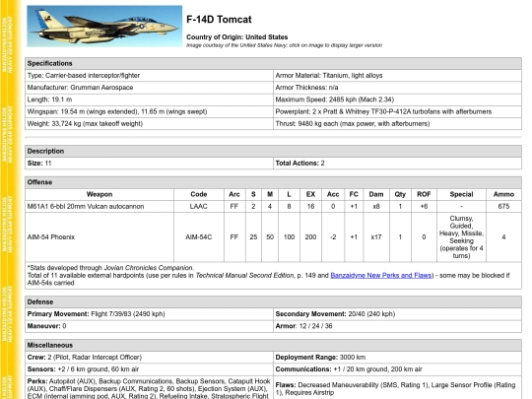Select 'Primary Movement: Flight 7/39/83' cell
Screen dimensions: 532x399
(149, 314)
